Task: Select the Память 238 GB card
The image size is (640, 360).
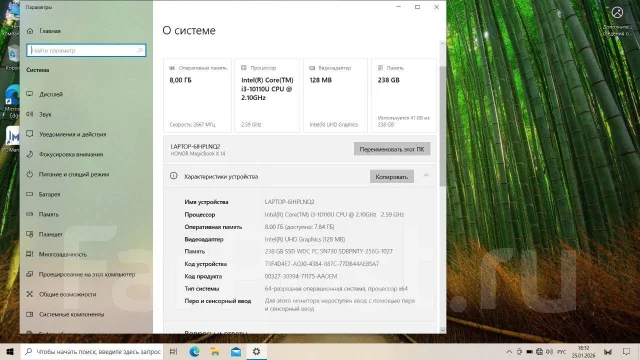Action: (x=404, y=96)
